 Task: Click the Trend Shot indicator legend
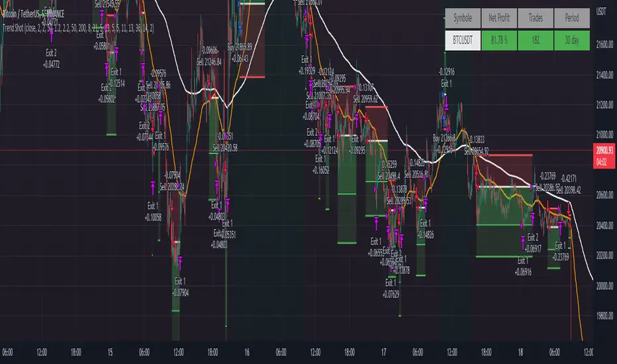click(x=77, y=28)
